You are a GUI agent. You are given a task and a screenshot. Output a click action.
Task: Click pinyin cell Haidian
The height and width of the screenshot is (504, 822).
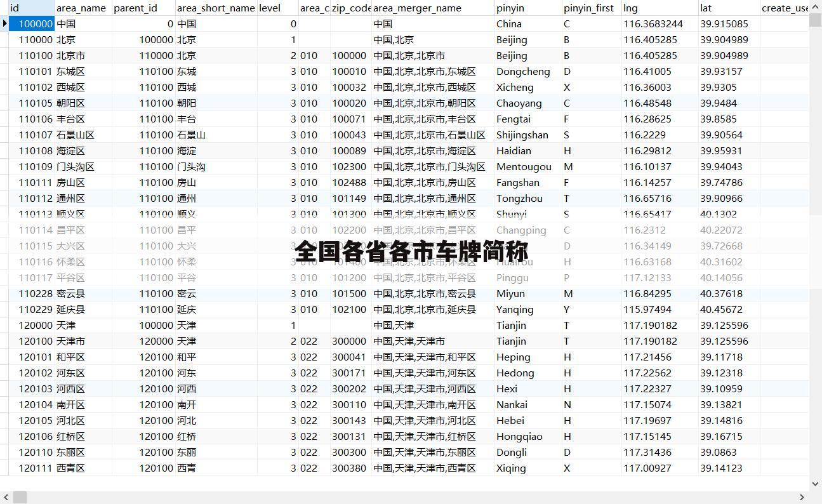528,150
